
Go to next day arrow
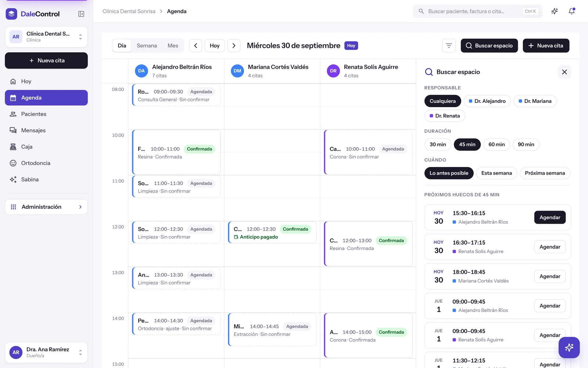coord(234,46)
